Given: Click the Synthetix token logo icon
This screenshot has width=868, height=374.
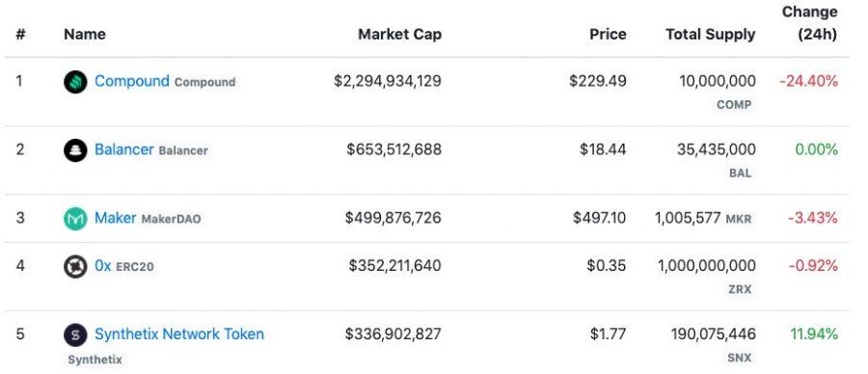Looking at the screenshot, I should pyautogui.click(x=75, y=334).
